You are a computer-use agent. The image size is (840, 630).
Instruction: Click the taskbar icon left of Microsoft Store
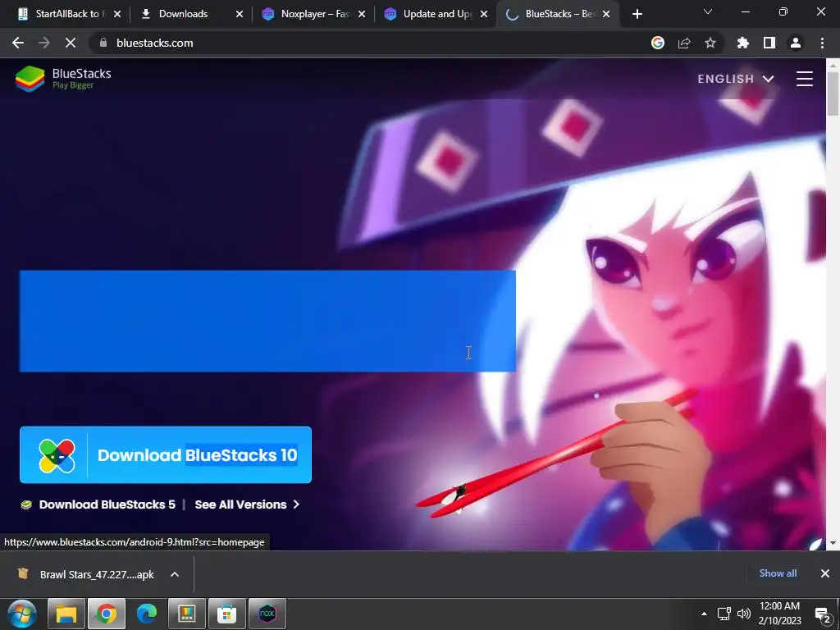[187, 614]
